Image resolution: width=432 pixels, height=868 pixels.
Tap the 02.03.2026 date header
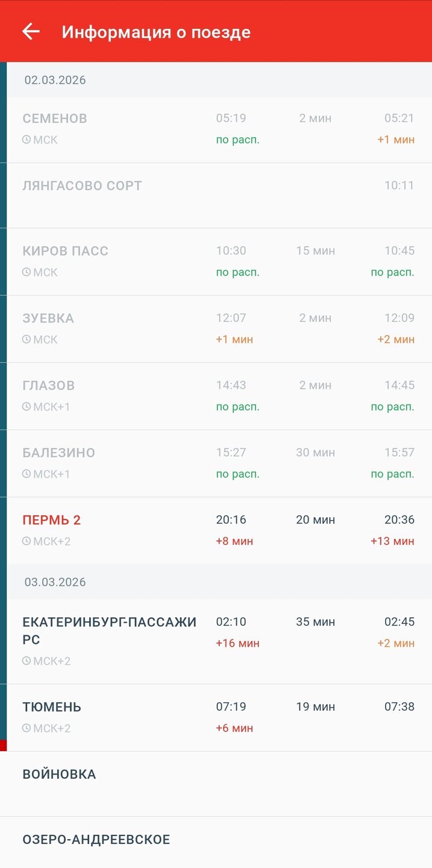[55, 80]
